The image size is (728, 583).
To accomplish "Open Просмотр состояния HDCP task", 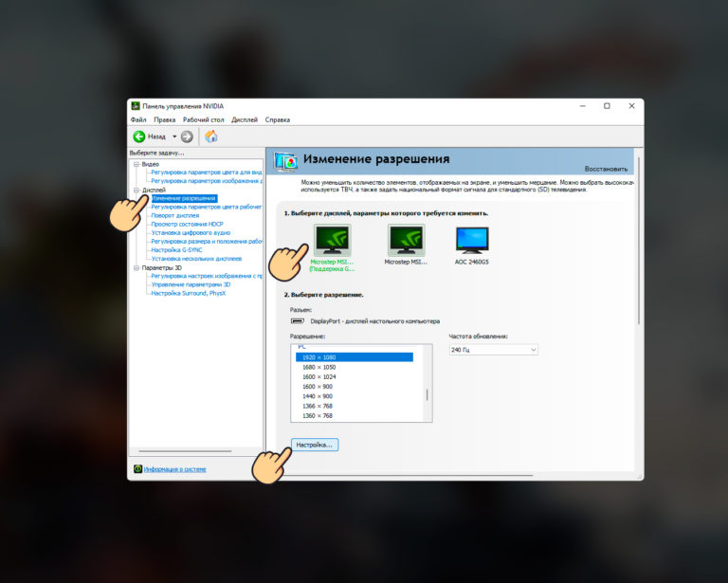I will pos(187,225).
